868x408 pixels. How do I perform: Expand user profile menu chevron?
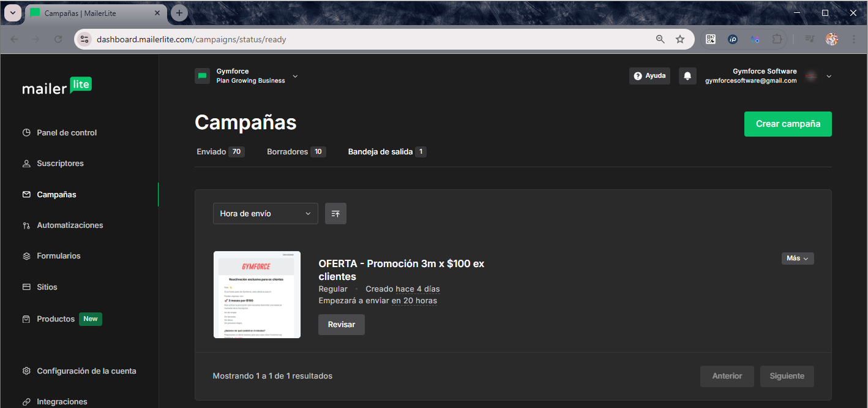pyautogui.click(x=829, y=77)
